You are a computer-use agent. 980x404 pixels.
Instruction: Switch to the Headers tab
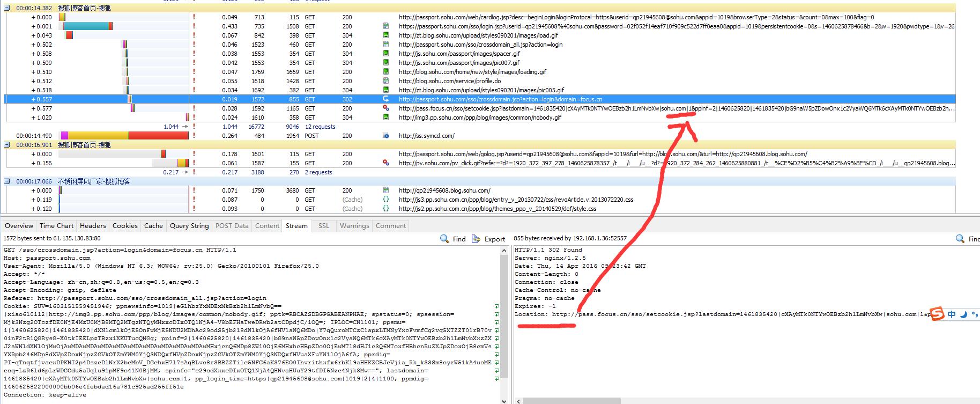[x=93, y=226]
